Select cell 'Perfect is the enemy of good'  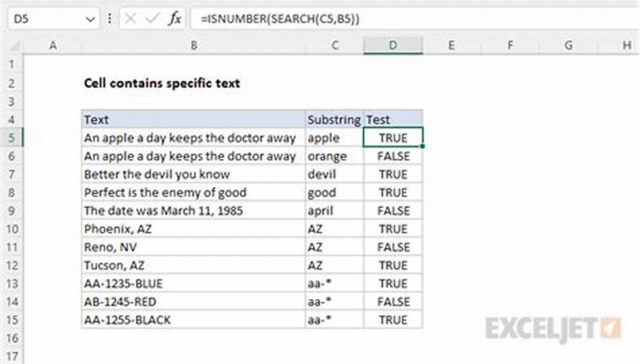pos(194,192)
